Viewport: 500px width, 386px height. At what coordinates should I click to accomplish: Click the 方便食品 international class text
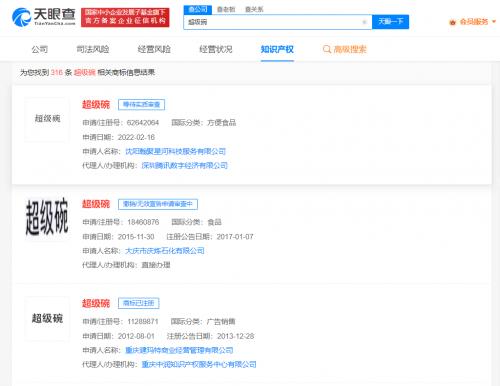[222, 123]
